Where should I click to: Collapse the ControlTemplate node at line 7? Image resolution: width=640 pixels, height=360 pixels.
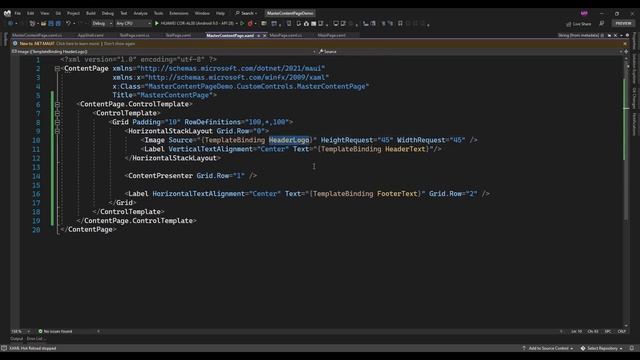(57, 113)
